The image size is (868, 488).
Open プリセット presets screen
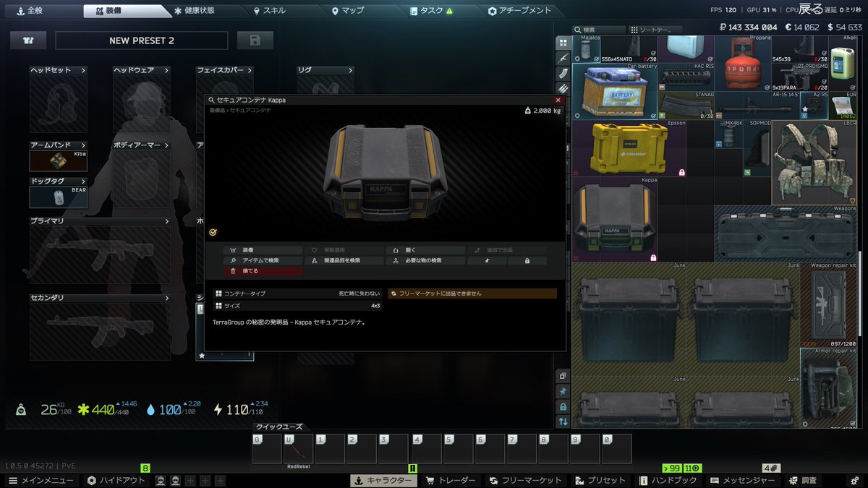(x=600, y=480)
